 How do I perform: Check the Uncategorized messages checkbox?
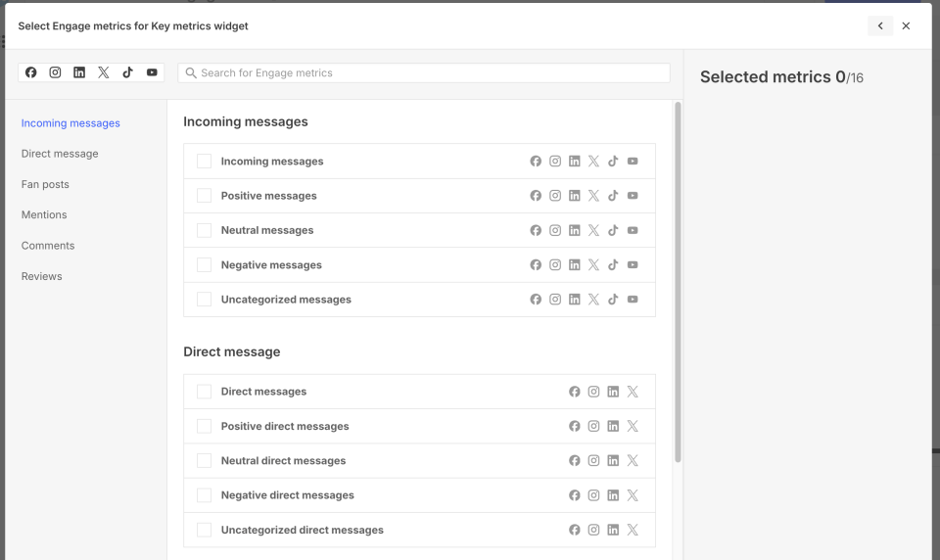click(x=204, y=300)
